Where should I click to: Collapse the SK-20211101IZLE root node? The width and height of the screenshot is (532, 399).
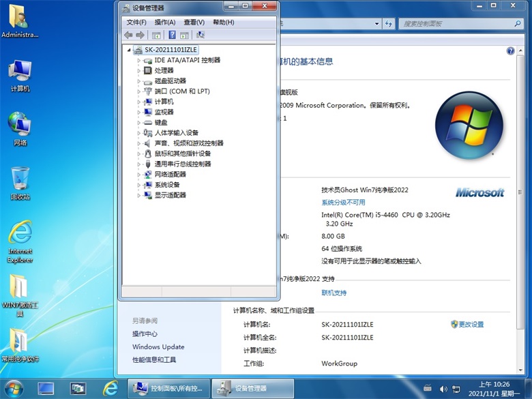click(x=130, y=50)
